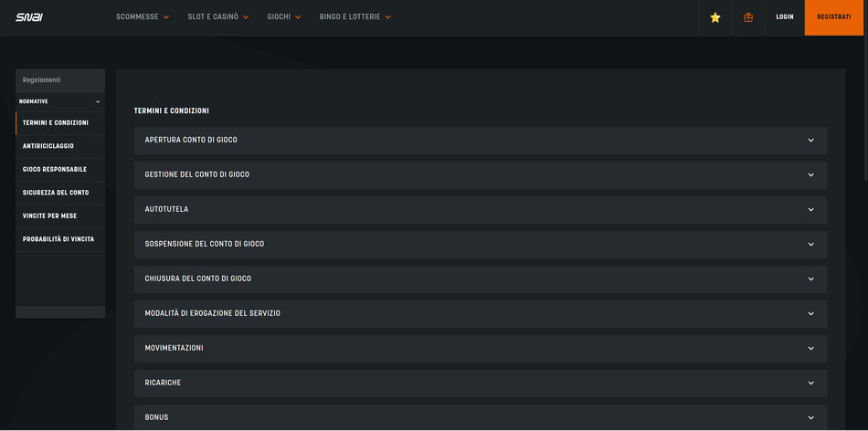This screenshot has width=868, height=431.
Task: Click chevron on Movimentazioni row
Action: coord(810,349)
